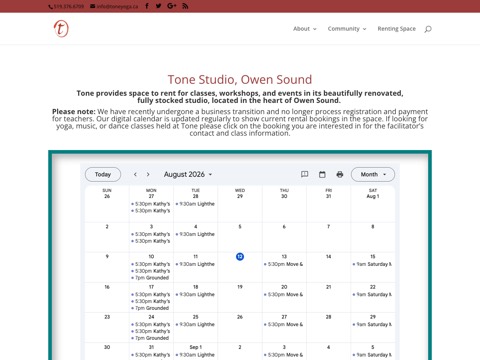Image resolution: width=480 pixels, height=360 pixels.
Task: Click the phone number in the top bar
Action: coord(66,6)
